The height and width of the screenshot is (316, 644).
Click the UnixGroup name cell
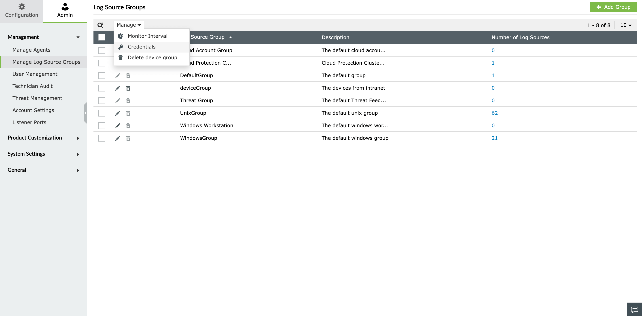193,113
